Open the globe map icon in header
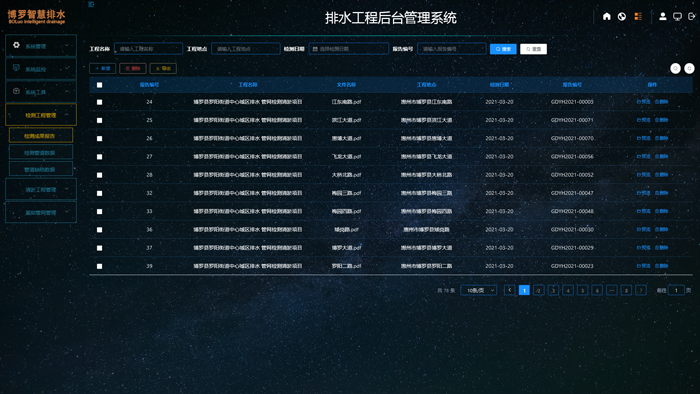 point(621,17)
